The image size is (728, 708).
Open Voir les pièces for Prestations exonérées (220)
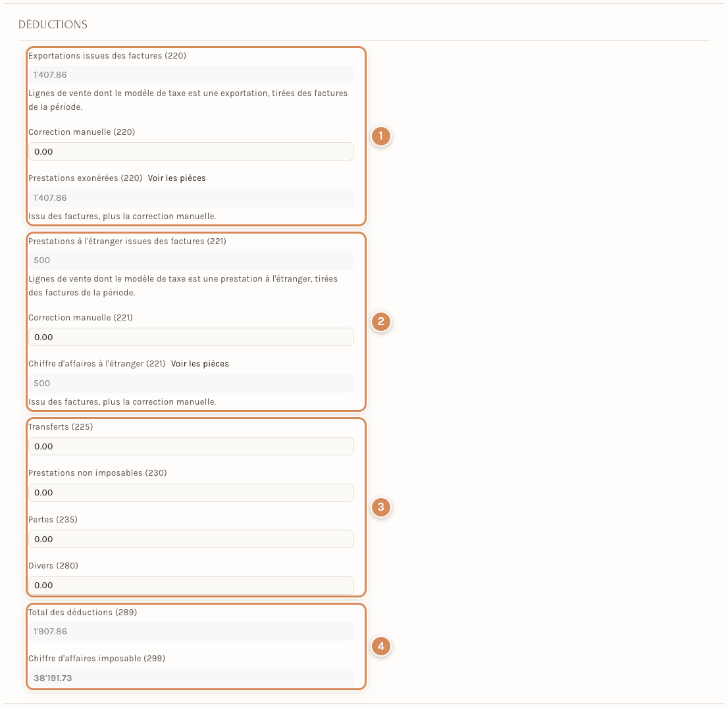click(x=176, y=178)
